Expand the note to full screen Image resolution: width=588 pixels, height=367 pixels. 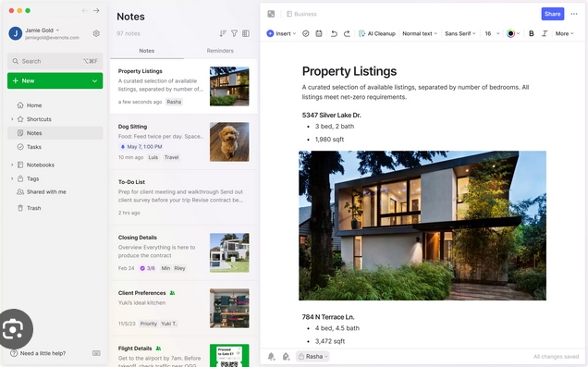click(271, 14)
